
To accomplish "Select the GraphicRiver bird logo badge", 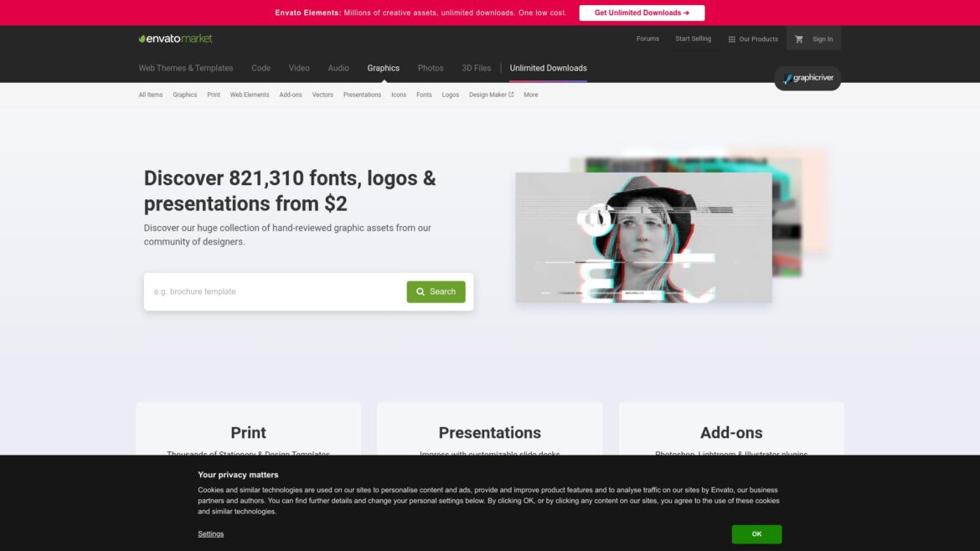I will (x=807, y=78).
